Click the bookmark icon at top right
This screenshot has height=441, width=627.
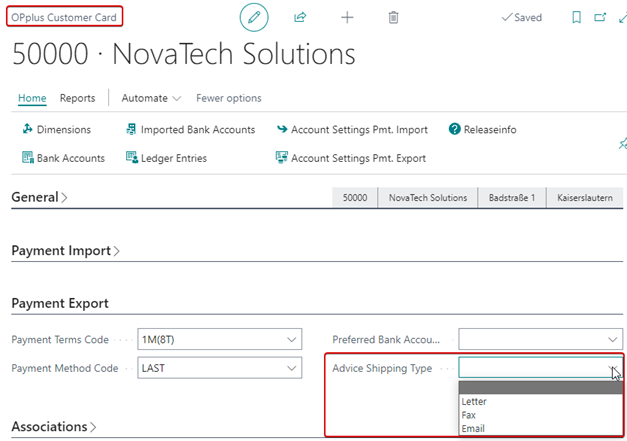pos(576,18)
